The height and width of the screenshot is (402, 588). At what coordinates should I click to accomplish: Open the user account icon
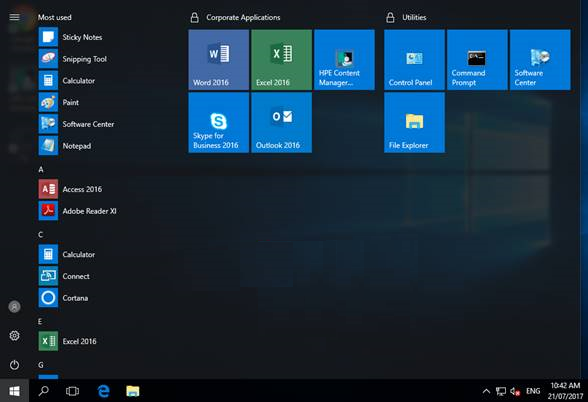pos(14,307)
